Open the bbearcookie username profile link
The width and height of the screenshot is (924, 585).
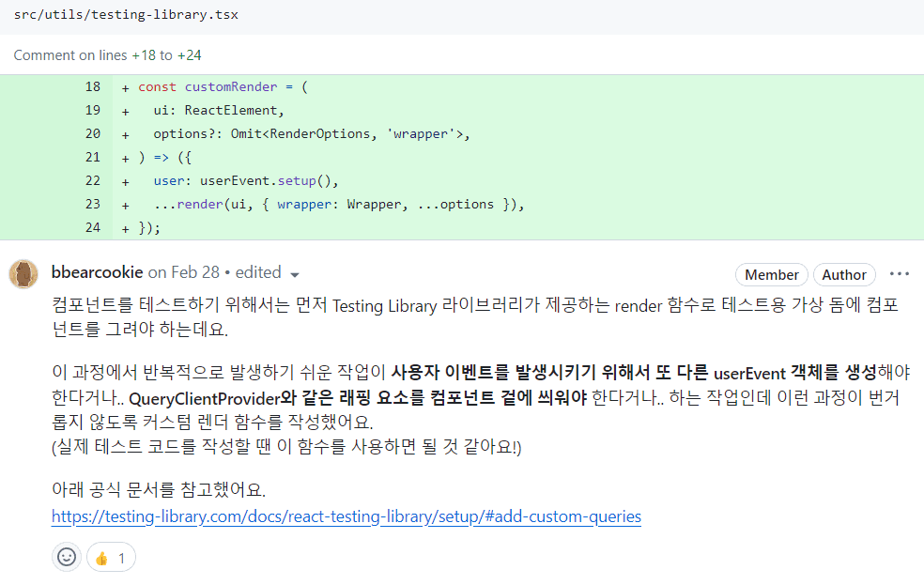pyautogui.click(x=97, y=272)
